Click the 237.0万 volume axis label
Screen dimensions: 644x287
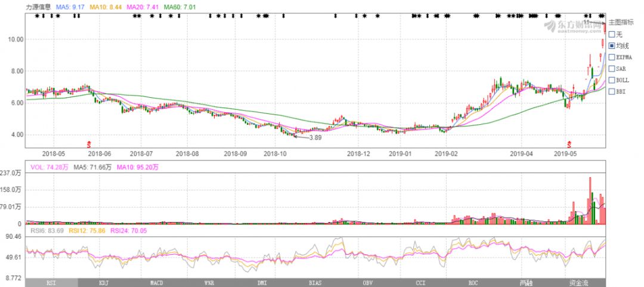click(11, 173)
